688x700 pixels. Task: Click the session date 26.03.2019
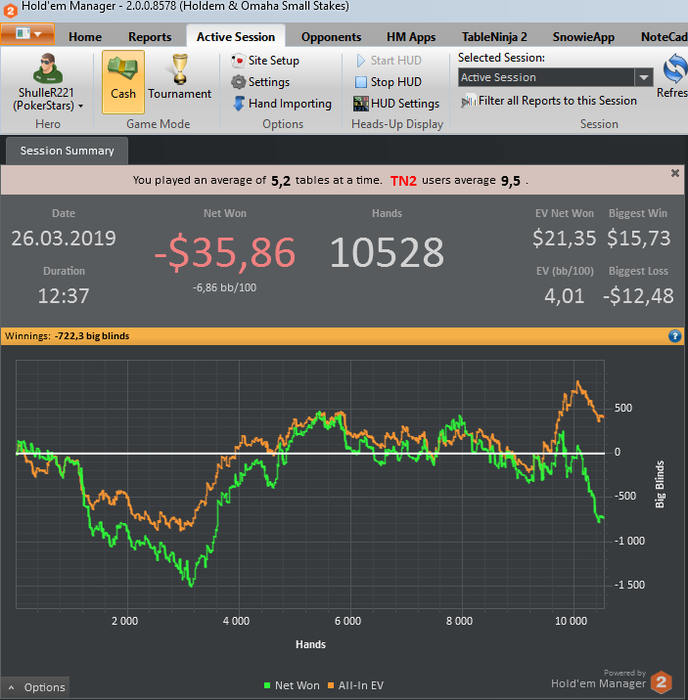(x=63, y=238)
